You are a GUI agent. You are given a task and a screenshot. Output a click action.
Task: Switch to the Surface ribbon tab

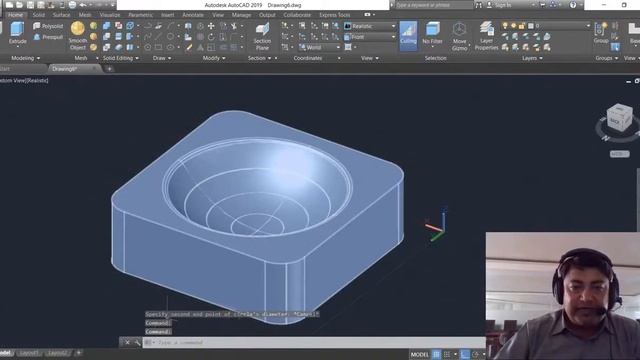(x=61, y=15)
